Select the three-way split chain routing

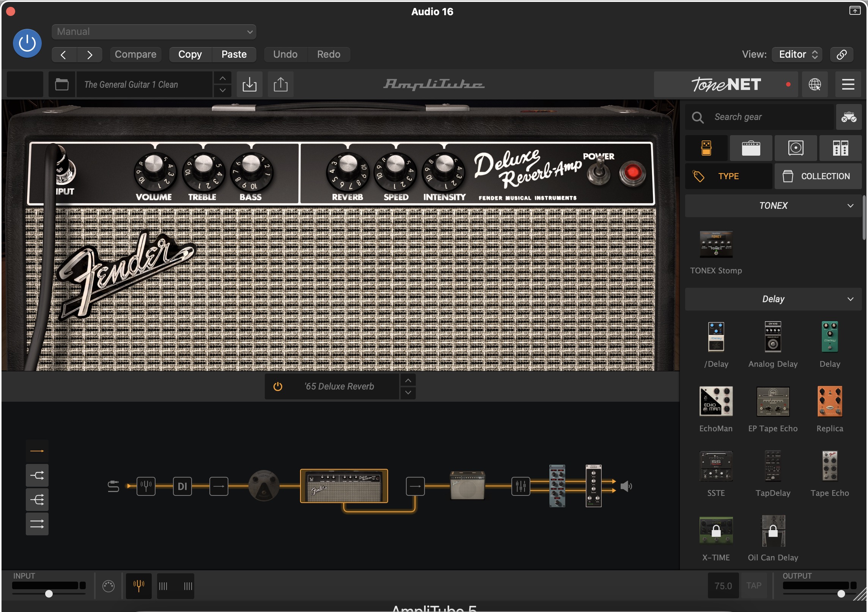(x=37, y=500)
